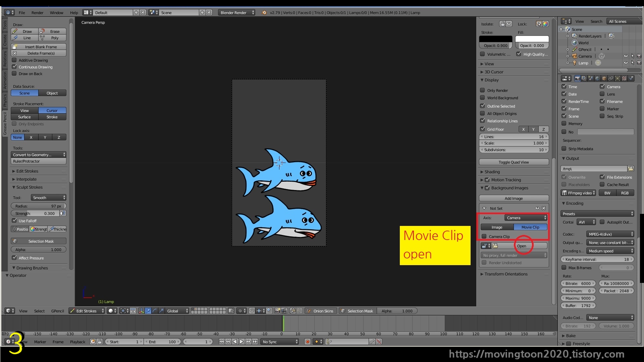This screenshot has width=644, height=362.
Task: Open the File menu
Action: (x=22, y=12)
